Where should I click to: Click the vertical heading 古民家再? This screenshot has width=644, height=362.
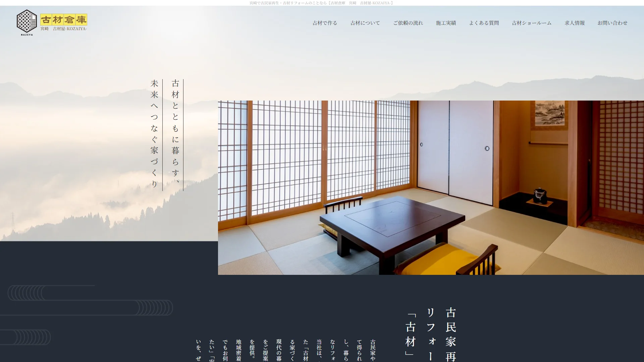(x=451, y=334)
